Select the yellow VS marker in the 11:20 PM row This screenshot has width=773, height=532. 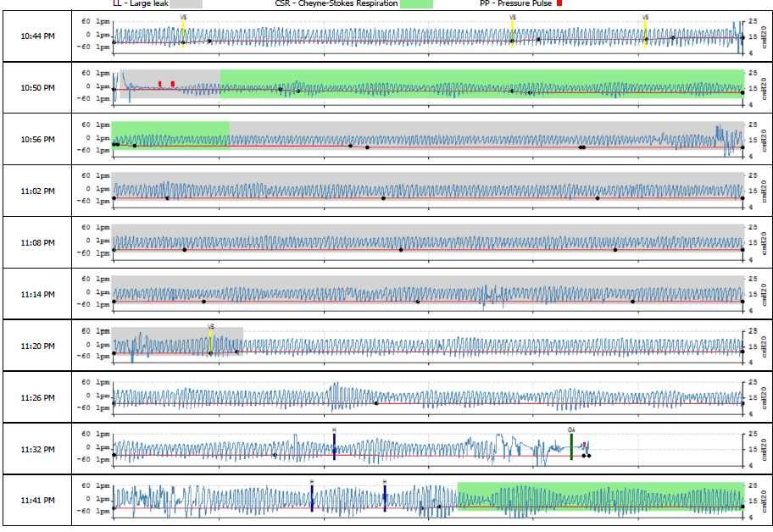click(211, 341)
